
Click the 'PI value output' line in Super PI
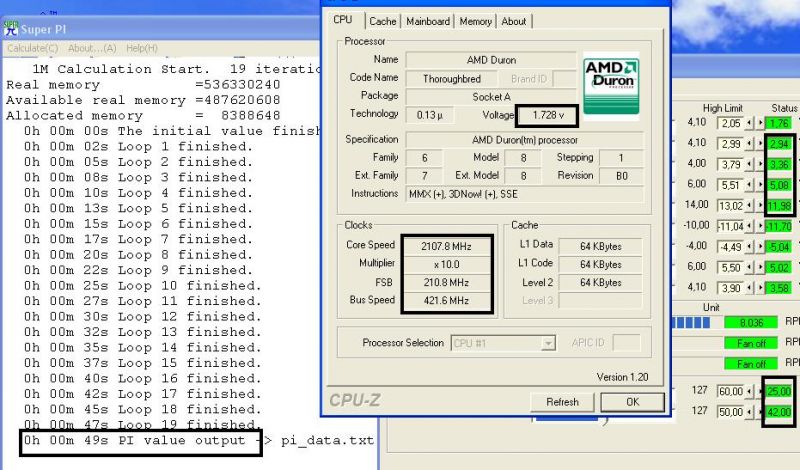[x=199, y=440]
